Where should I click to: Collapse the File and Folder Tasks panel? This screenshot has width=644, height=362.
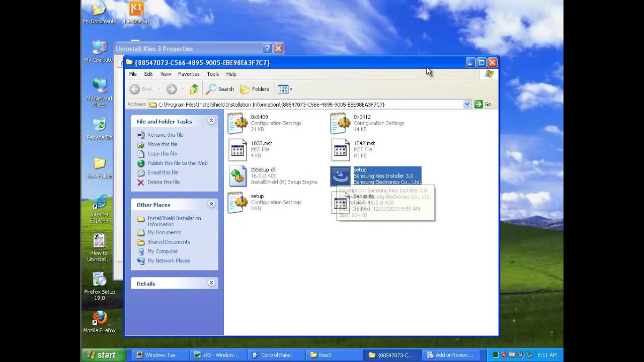coord(211,121)
